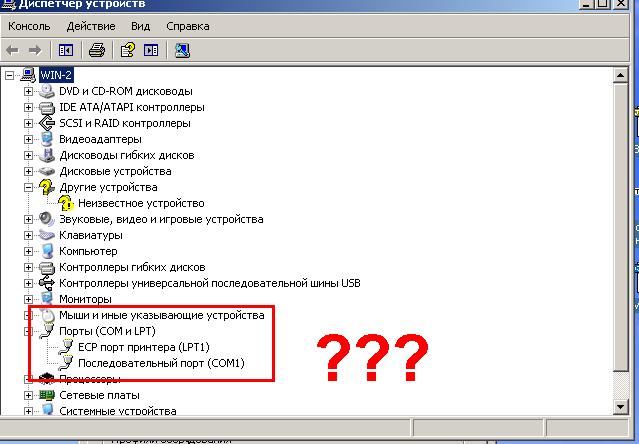
Task: Select Последовательный порт (COM1)
Action: 161,363
